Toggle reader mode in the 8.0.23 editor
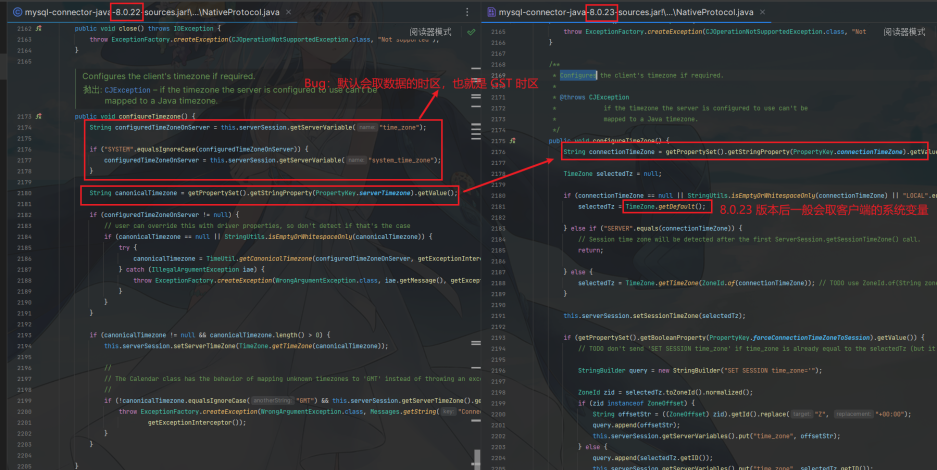Viewport: 937px width, 470px height. pyautogui.click(x=904, y=32)
